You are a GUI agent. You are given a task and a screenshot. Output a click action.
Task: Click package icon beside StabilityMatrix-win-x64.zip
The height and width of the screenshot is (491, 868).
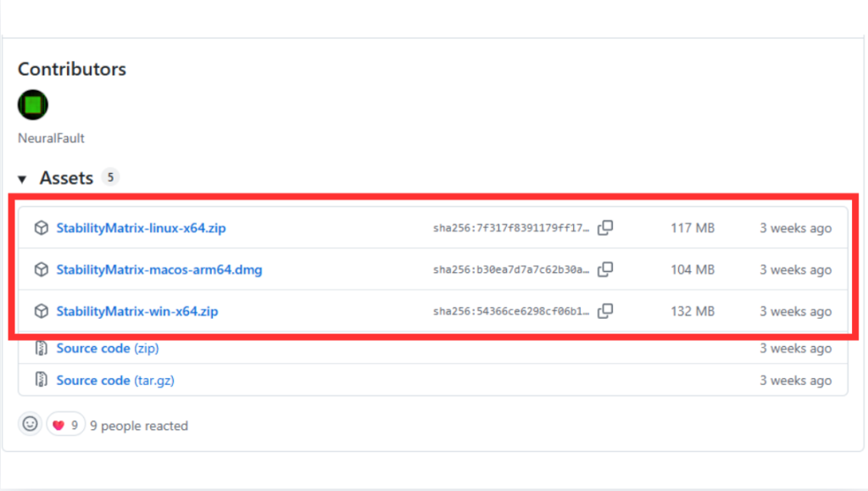point(41,311)
